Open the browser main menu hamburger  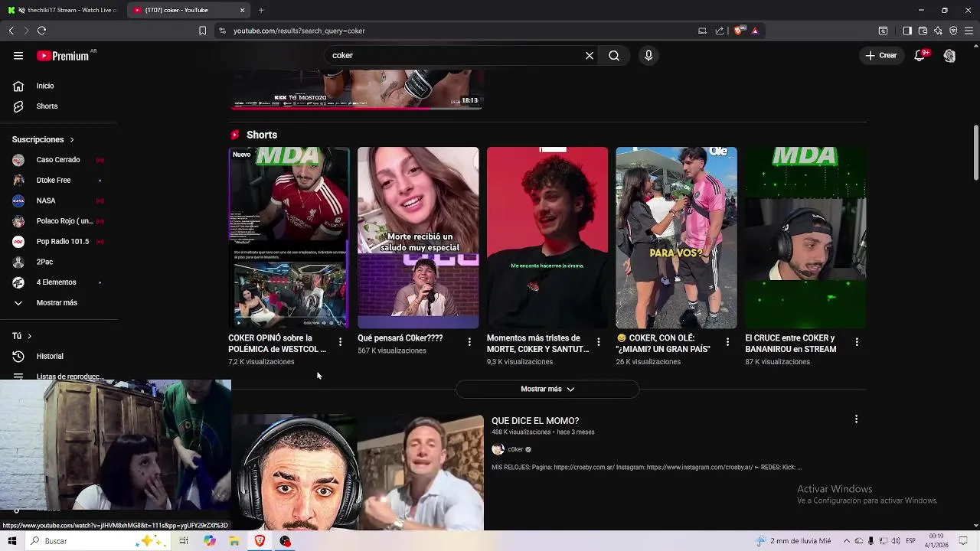pos(969,31)
